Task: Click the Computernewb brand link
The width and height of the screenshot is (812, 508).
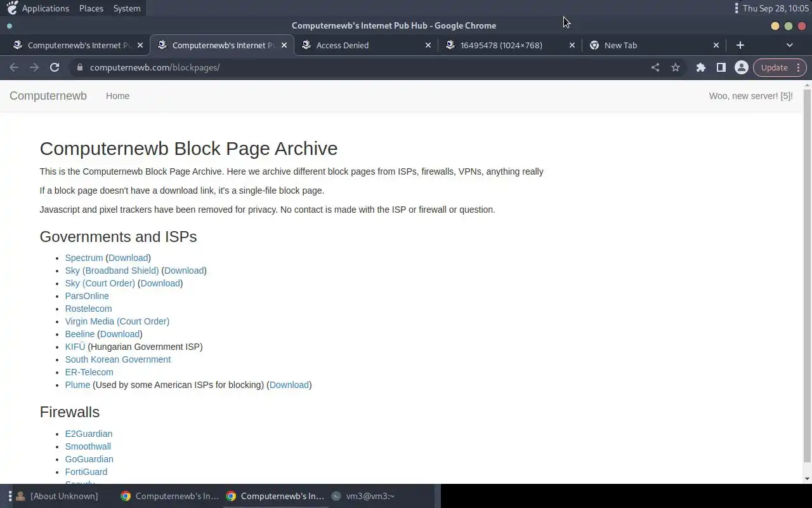Action: click(x=48, y=96)
